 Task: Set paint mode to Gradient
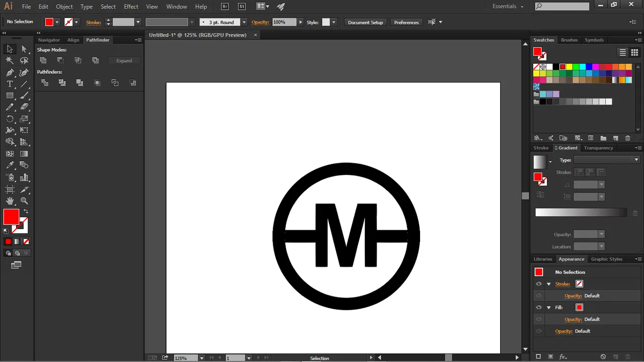(x=17, y=242)
